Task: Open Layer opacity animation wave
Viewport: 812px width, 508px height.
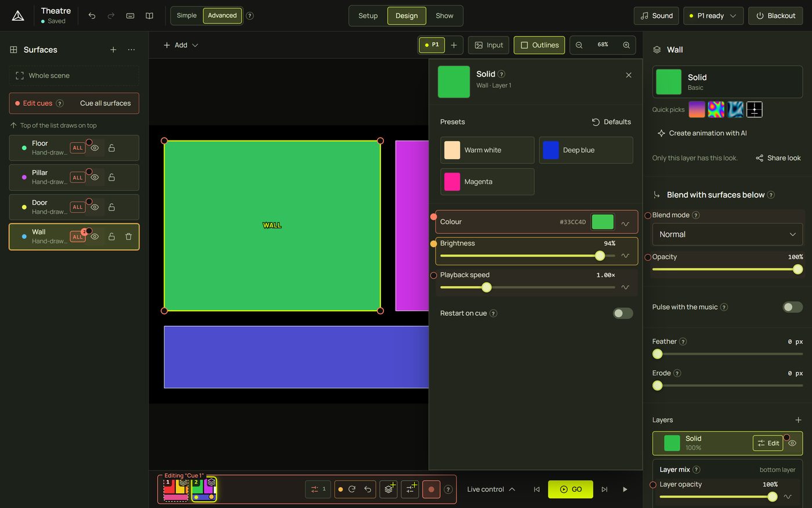Action: (x=787, y=496)
